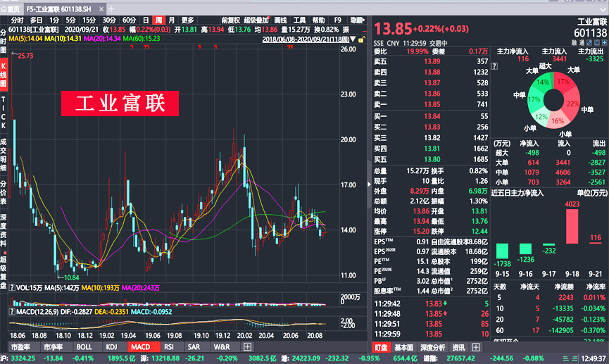Hide the side panel via 隐藏

coord(358,20)
